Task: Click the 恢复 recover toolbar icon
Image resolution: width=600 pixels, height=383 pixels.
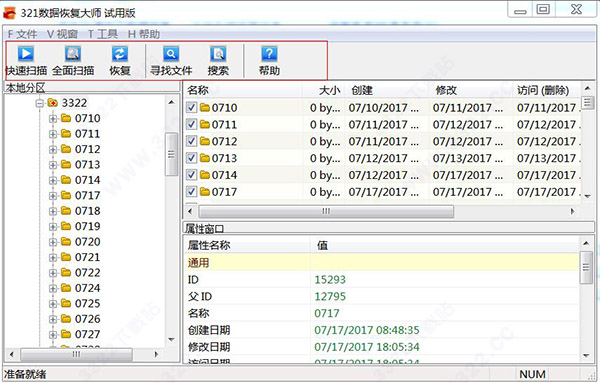Action: point(120,60)
